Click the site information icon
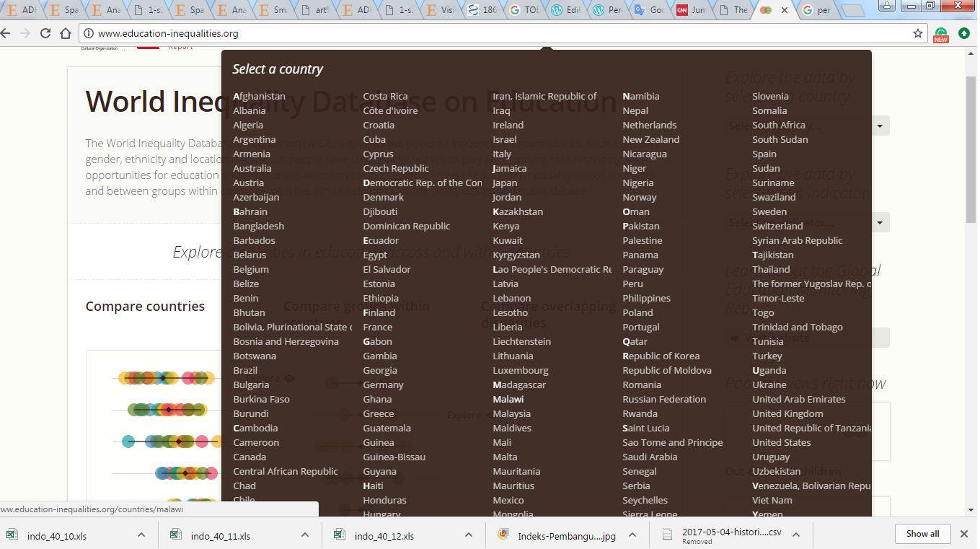 pyautogui.click(x=88, y=33)
